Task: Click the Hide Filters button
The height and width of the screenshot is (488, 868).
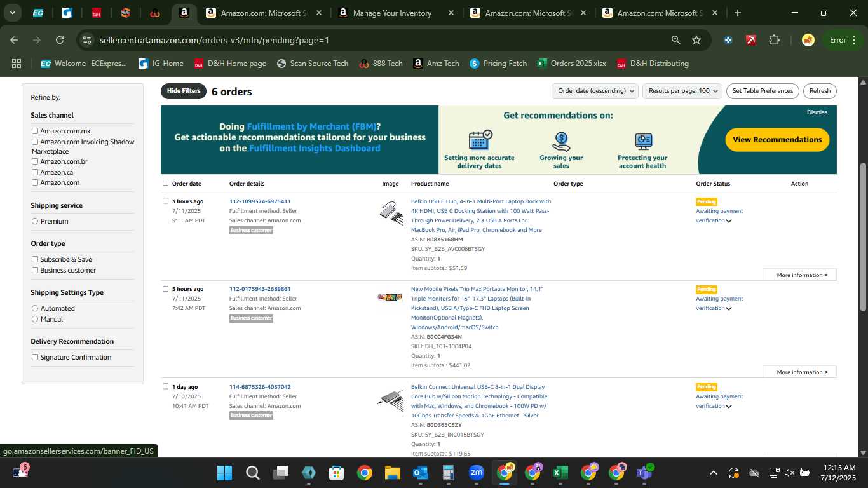Action: coord(184,91)
